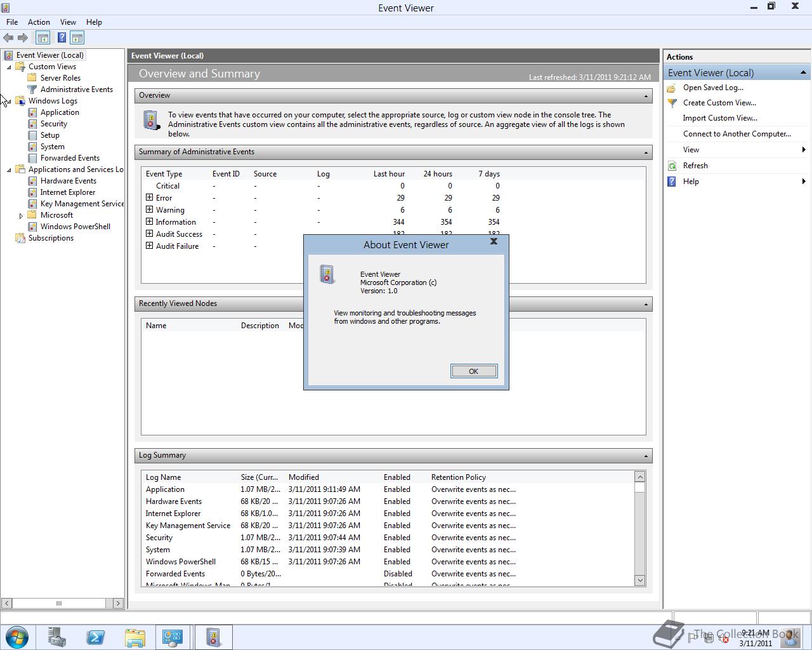Open the Action menu
Image resolution: width=812 pixels, height=650 pixels.
click(x=39, y=22)
